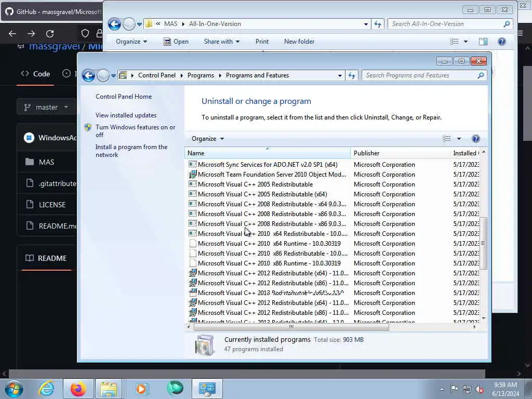
Task: Click the search magnifier in Programs and Features
Action: pyautogui.click(x=481, y=75)
